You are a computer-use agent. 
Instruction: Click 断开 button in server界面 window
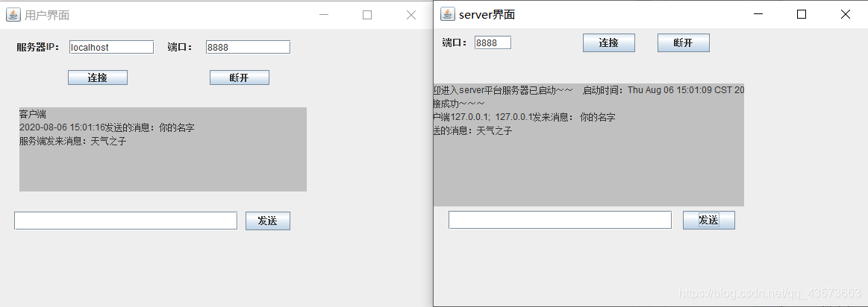(x=684, y=42)
